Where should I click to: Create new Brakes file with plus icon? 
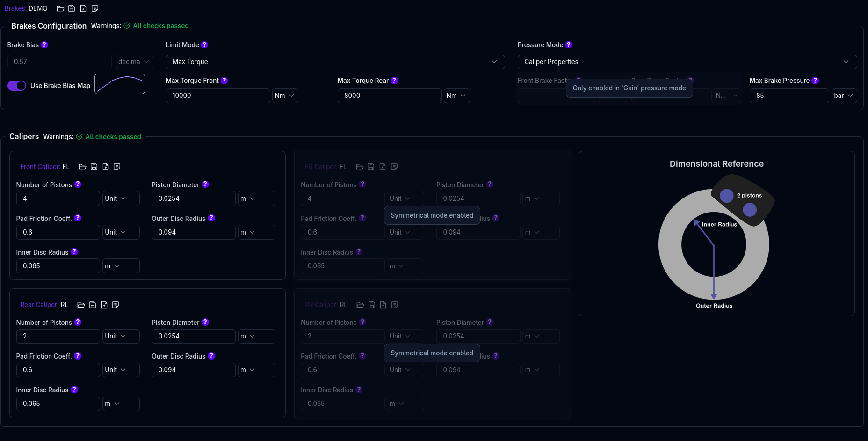[83, 8]
